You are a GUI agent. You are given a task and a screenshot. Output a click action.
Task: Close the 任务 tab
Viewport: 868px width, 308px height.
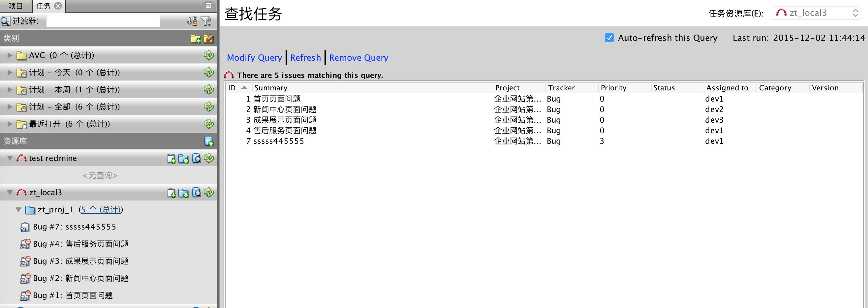coord(58,6)
